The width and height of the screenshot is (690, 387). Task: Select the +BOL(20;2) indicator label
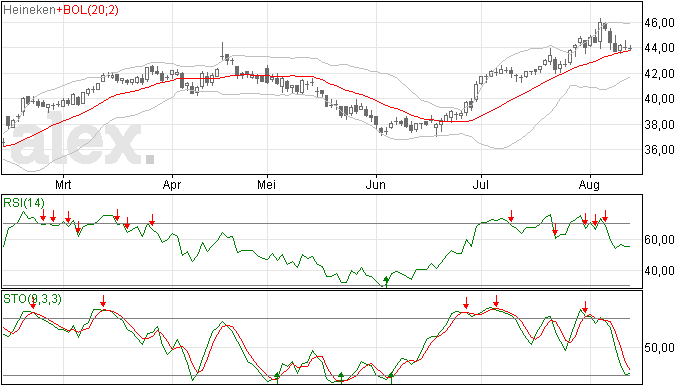tap(87, 10)
